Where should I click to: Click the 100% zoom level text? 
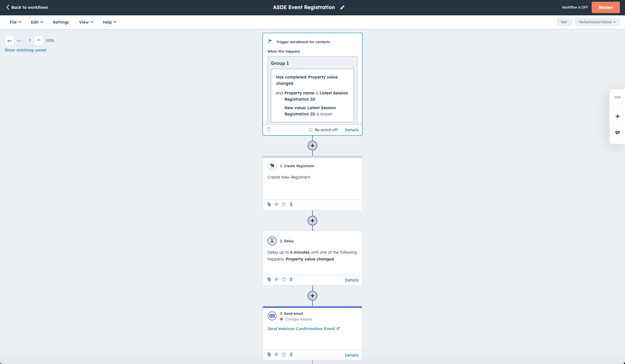[50, 41]
